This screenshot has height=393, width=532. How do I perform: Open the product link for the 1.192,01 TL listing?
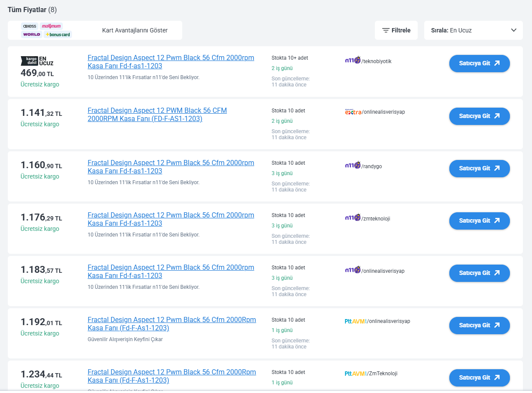click(x=171, y=324)
